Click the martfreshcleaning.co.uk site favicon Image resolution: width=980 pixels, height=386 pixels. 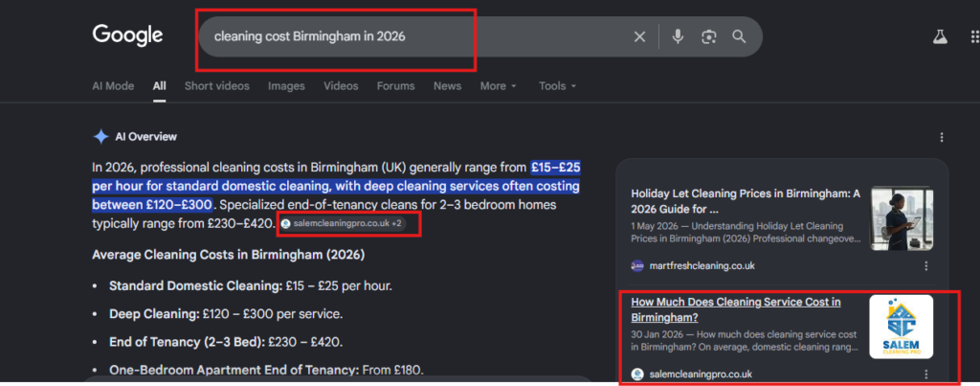pos(637,266)
